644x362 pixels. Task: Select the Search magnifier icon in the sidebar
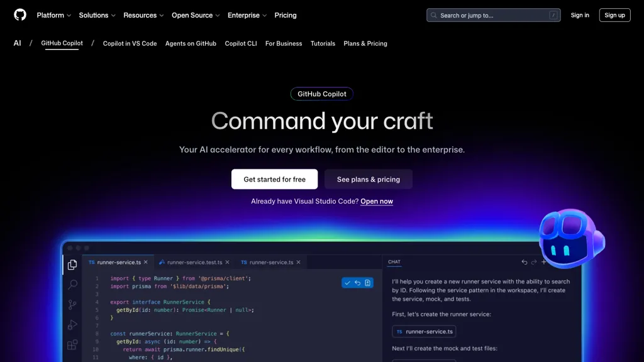[72, 285]
